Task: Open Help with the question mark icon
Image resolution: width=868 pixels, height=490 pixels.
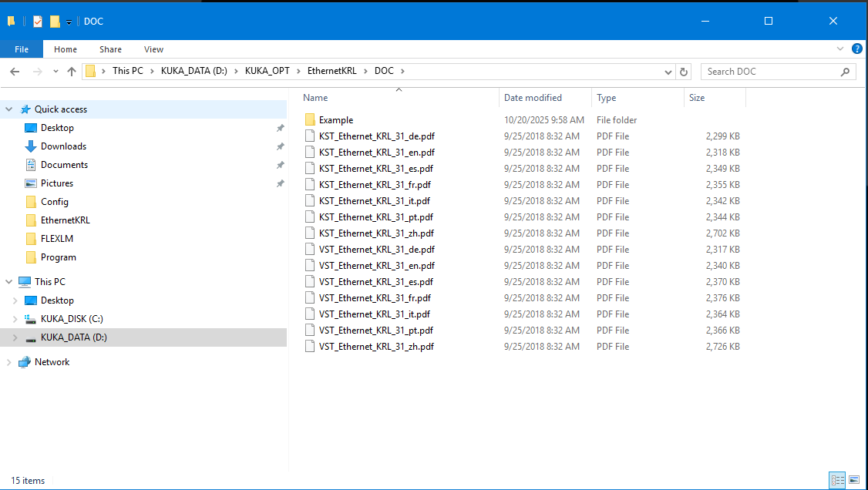Action: [x=857, y=49]
